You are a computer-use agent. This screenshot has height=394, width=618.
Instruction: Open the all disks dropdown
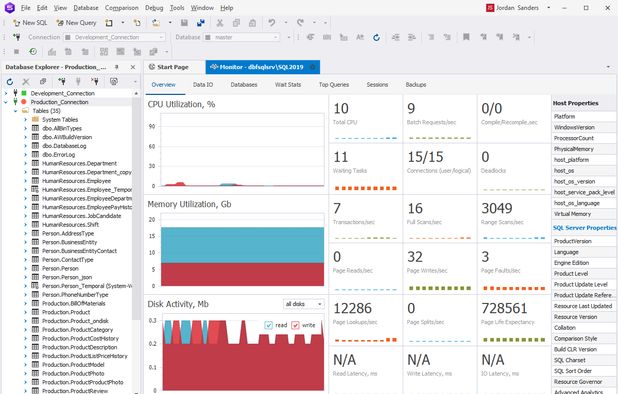(303, 304)
